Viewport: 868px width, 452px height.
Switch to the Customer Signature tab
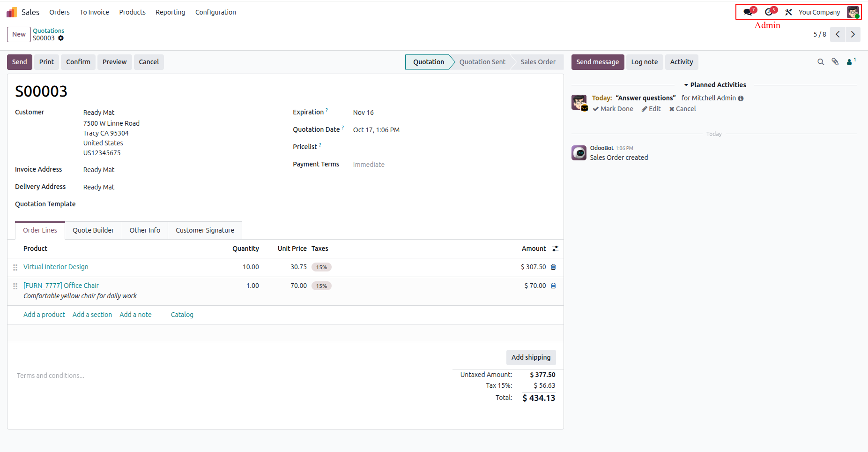pos(205,230)
